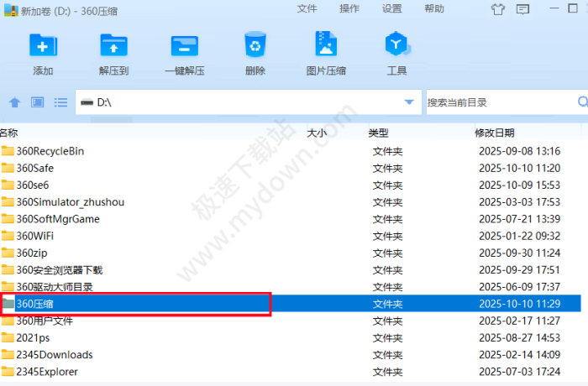Open the 操作 (Operations) menu
This screenshot has height=386, width=588.
349,8
